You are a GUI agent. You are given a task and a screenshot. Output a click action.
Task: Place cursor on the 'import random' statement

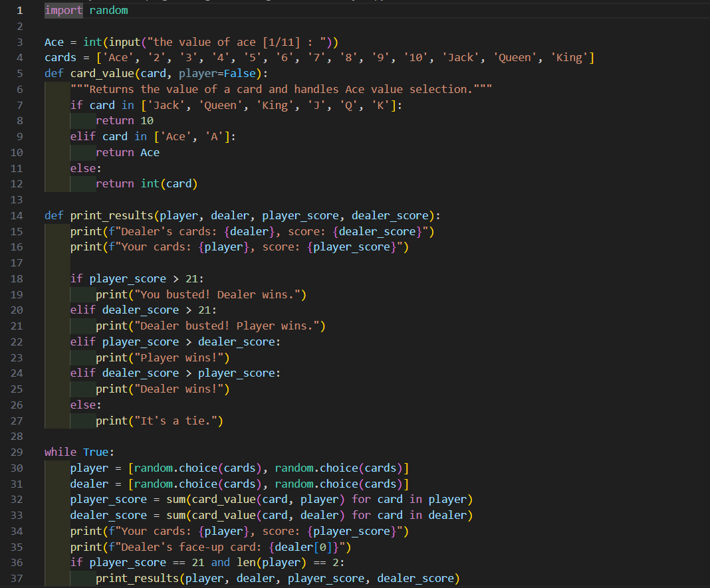[x=86, y=11]
